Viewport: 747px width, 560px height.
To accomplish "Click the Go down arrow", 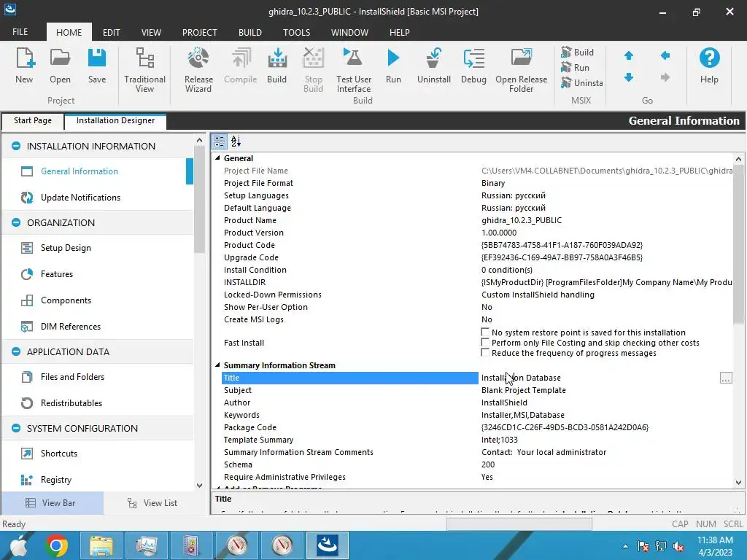I will tap(629, 77).
